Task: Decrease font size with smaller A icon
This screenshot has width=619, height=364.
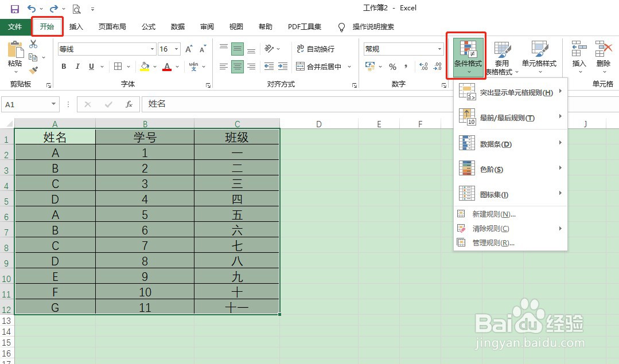Action: [x=203, y=49]
